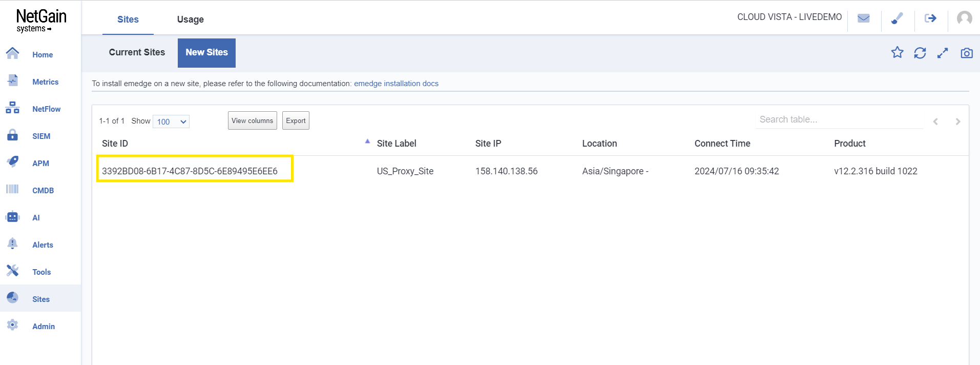980x365 pixels.
Task: Open the Admin gear icon
Action: (12, 325)
